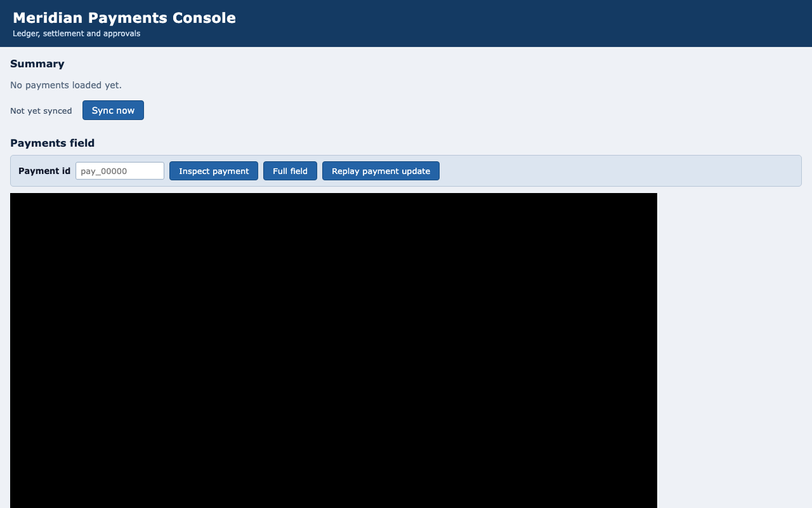The width and height of the screenshot is (812, 508).
Task: Click the 'Ledger, settlement and approvals' subtitle
Action: pyautogui.click(x=76, y=33)
